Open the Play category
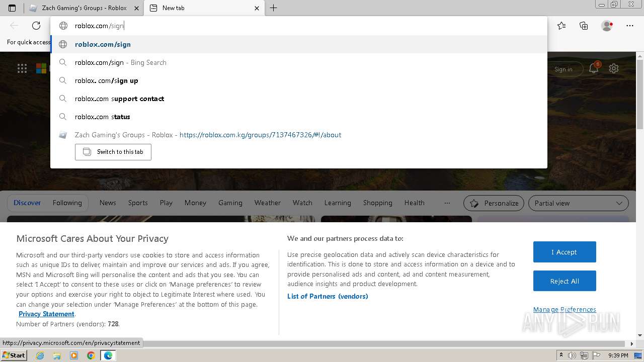 pos(166,203)
